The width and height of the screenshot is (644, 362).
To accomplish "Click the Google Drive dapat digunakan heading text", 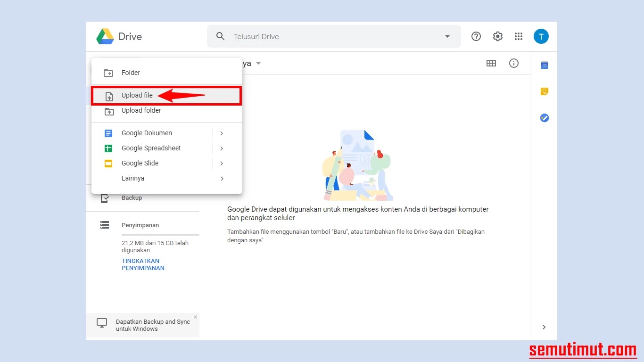I will tap(358, 214).
